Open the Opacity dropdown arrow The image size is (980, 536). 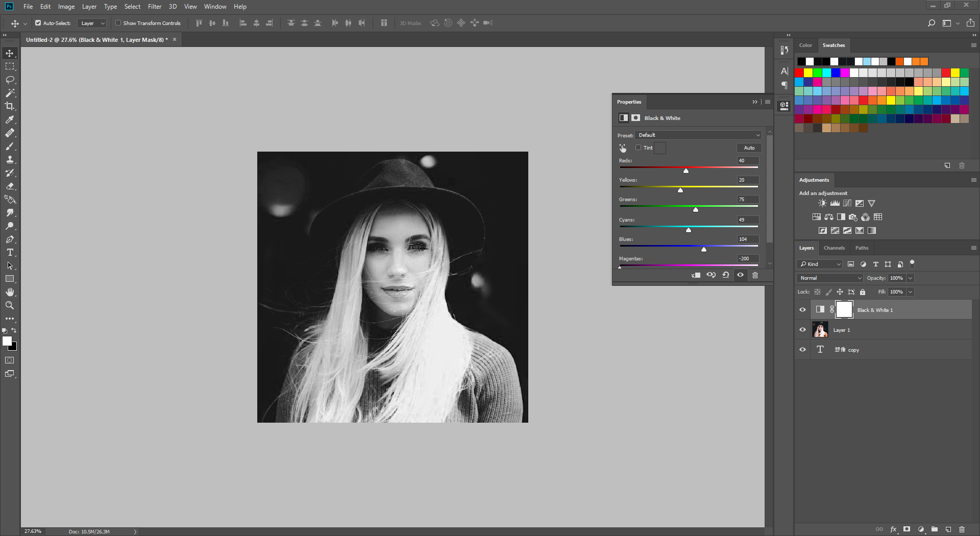(911, 278)
